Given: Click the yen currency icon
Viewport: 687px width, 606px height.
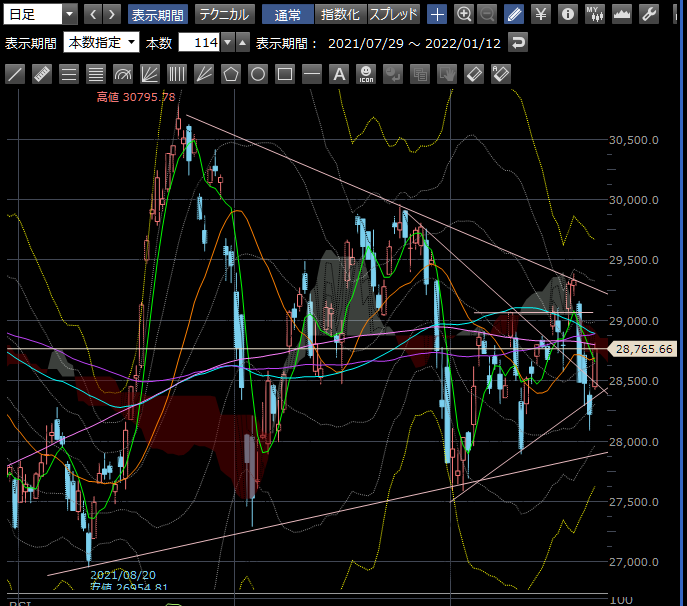Looking at the screenshot, I should 541,14.
